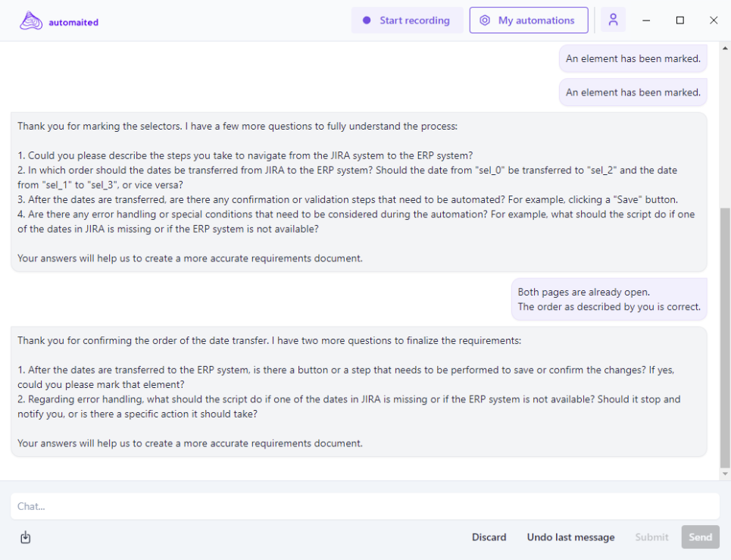731x560 pixels.
Task: Focus the Chat input field
Action: pos(364,506)
